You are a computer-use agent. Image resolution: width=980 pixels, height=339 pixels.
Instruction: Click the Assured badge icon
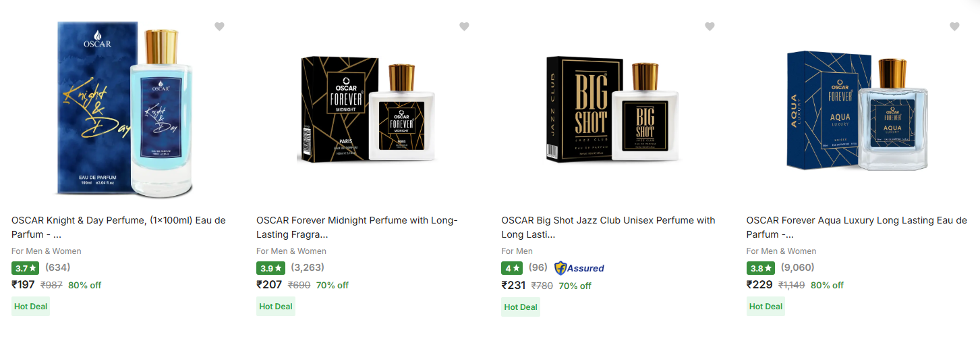click(579, 268)
